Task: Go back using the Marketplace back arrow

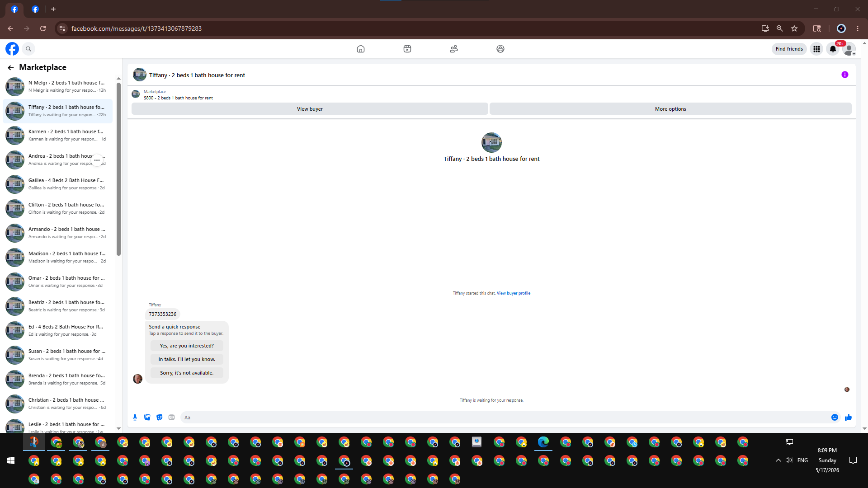Action: 11,67
